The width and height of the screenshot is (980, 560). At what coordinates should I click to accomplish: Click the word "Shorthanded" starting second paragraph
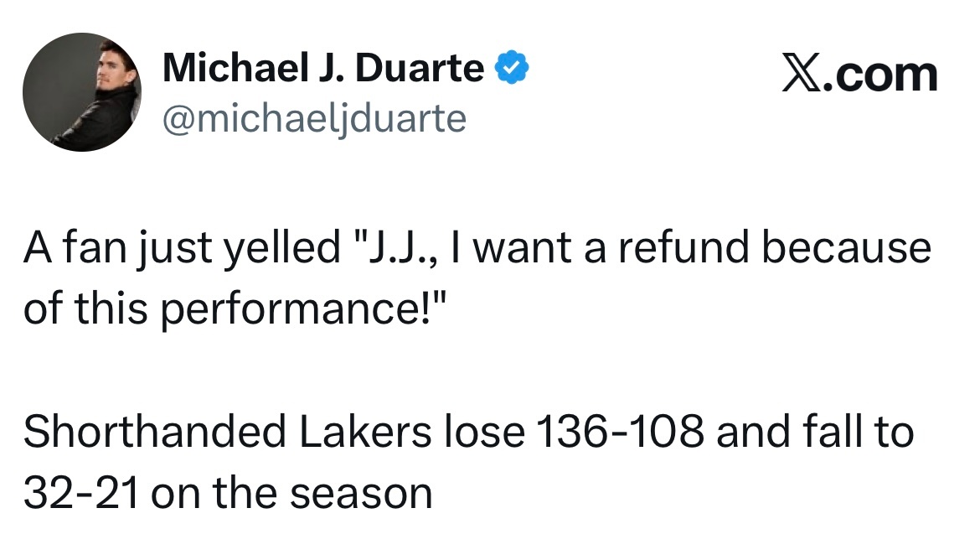[x=155, y=433]
